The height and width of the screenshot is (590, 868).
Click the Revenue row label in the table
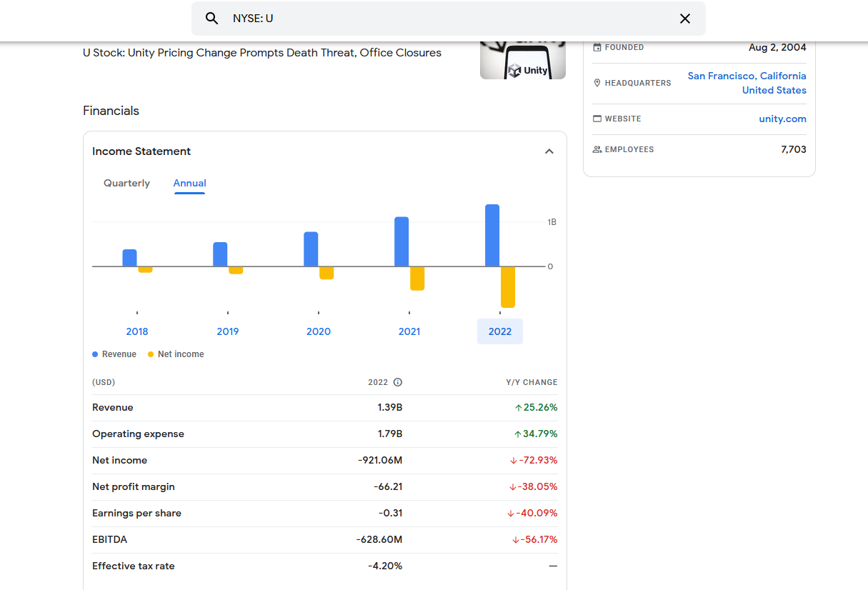pos(113,408)
